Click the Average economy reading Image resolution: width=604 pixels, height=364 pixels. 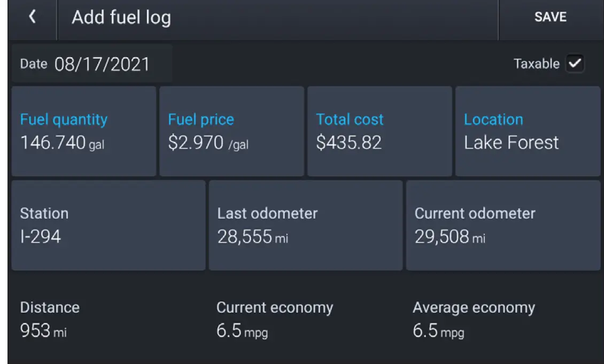[x=438, y=331]
